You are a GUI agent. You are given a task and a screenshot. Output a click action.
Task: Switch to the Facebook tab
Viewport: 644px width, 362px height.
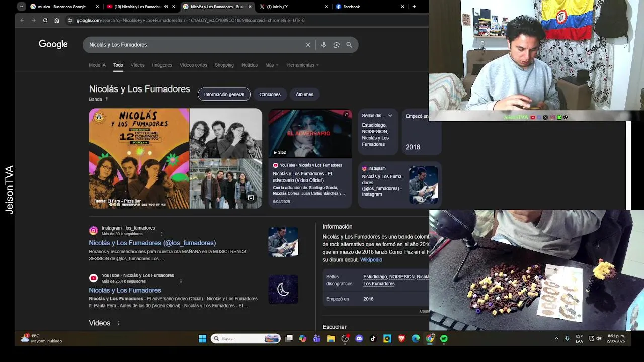(x=351, y=7)
